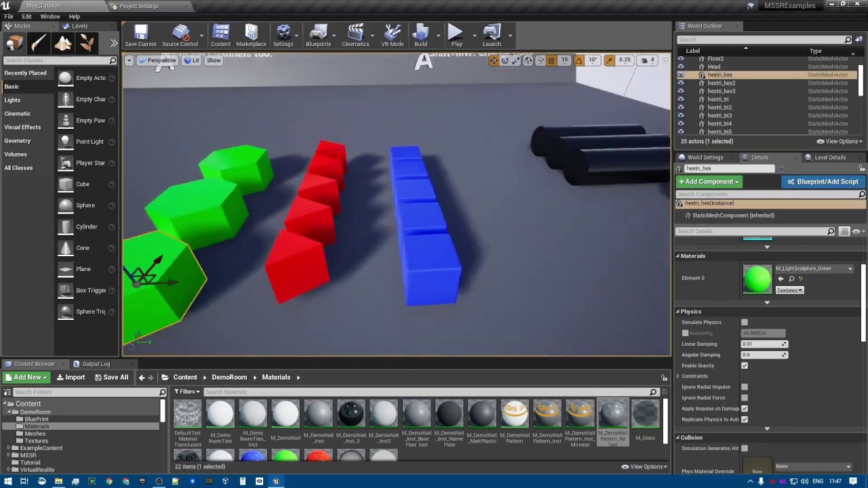Select Landscape mode icon
Screen dimensions: 868x488
63,43
